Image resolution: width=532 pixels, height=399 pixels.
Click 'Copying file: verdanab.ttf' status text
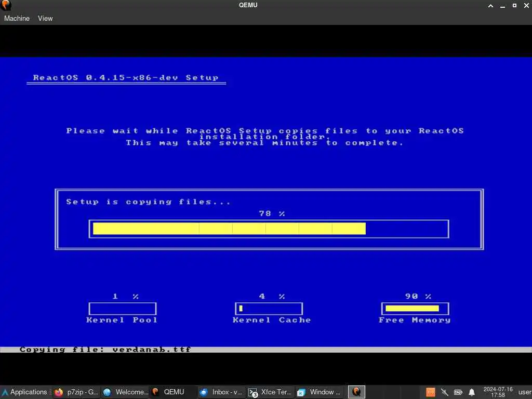pos(105,350)
